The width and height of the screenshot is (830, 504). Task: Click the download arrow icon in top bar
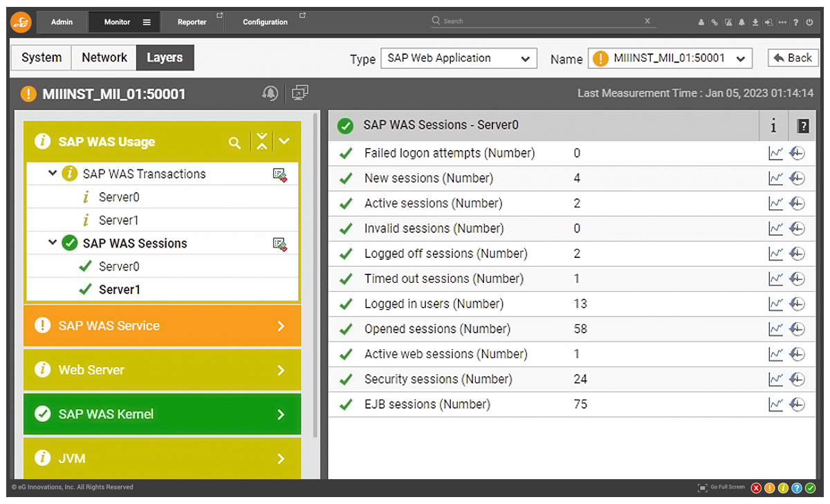pyautogui.click(x=755, y=22)
